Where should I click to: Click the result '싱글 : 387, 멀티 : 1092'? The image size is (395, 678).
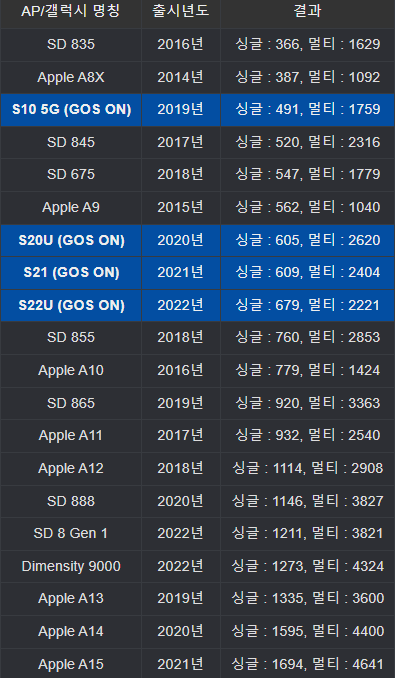tap(308, 77)
